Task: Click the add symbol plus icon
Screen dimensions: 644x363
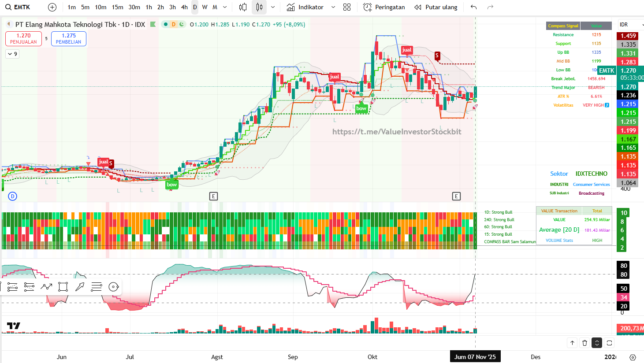Action: 52,7
